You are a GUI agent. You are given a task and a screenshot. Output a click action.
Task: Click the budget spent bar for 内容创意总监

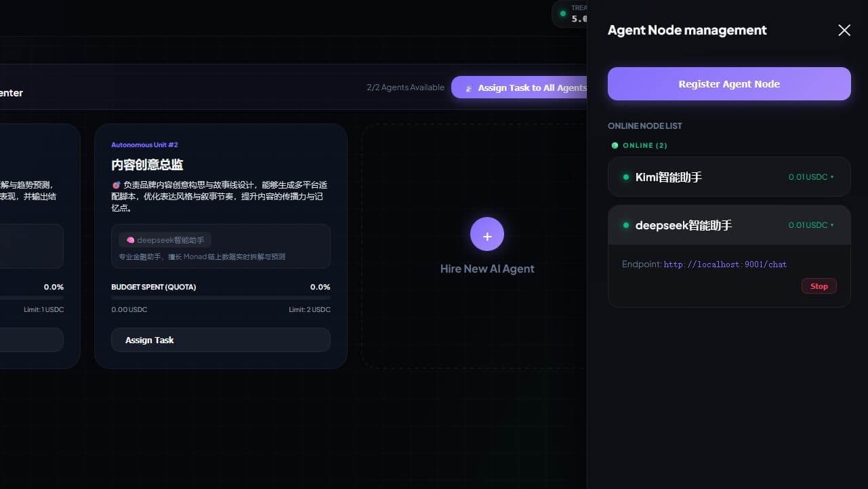click(220, 298)
